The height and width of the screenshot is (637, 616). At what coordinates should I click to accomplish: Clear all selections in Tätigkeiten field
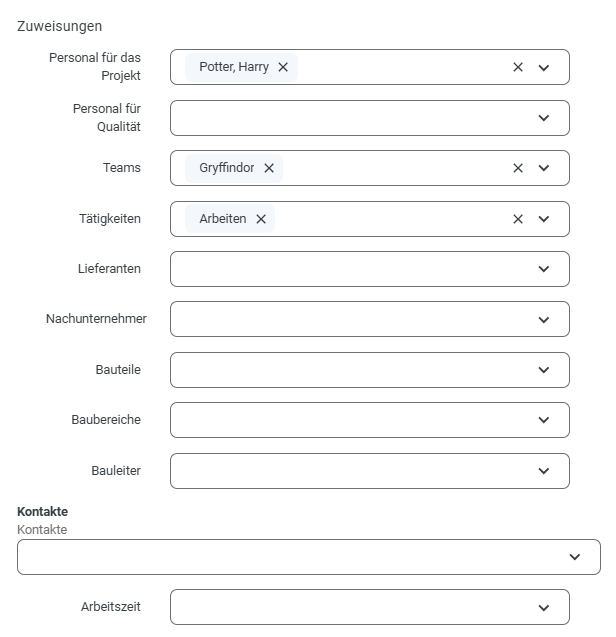[x=518, y=219]
